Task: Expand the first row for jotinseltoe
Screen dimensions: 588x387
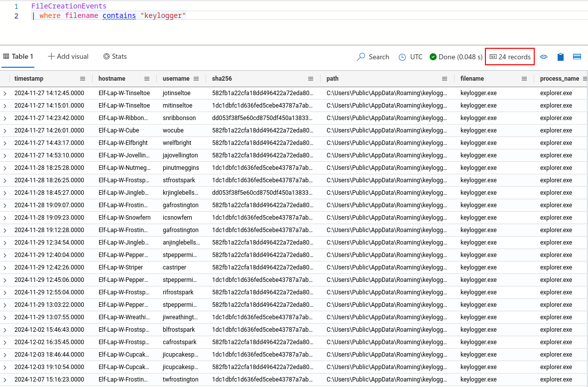Action: click(5, 93)
